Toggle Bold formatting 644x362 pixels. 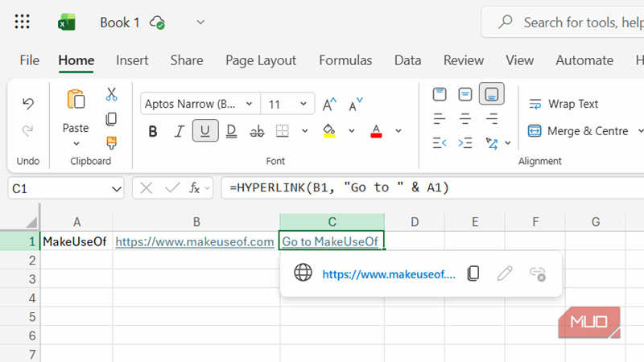coord(153,131)
